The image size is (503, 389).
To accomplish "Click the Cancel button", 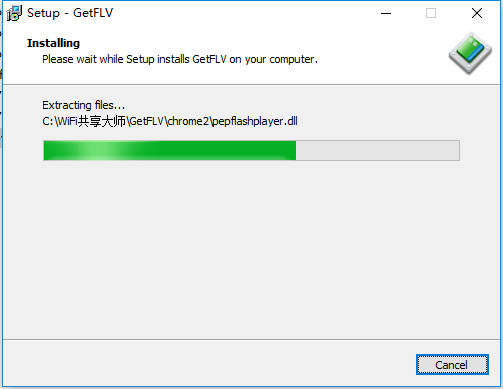I will [452, 364].
